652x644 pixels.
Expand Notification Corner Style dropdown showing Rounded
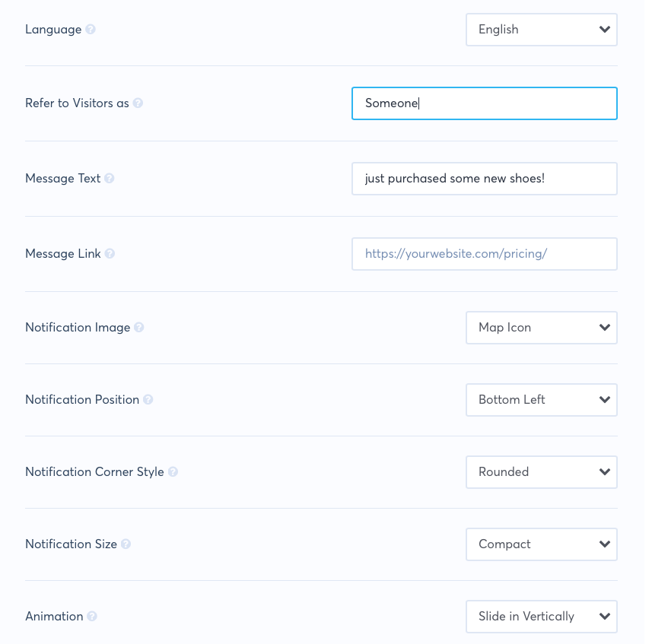[x=541, y=472]
